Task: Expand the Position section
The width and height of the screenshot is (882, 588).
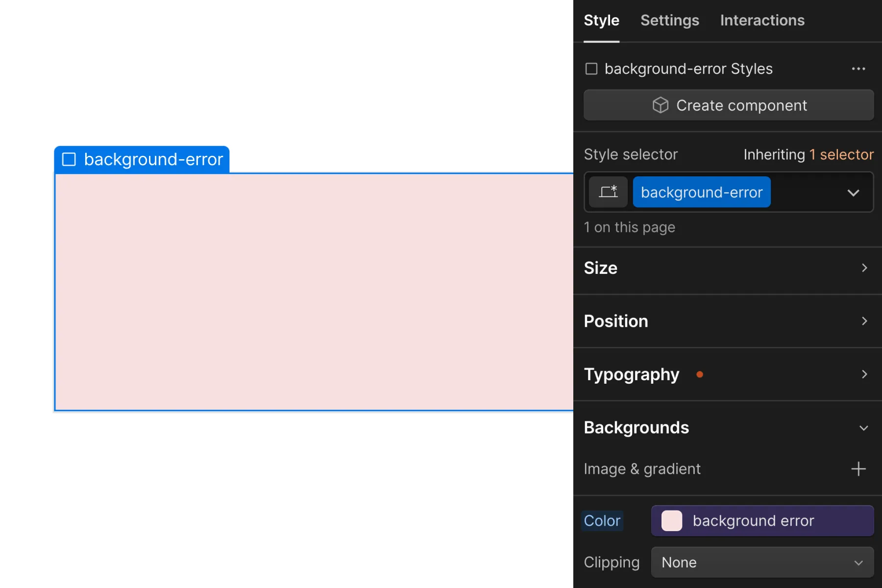Action: [x=728, y=321]
